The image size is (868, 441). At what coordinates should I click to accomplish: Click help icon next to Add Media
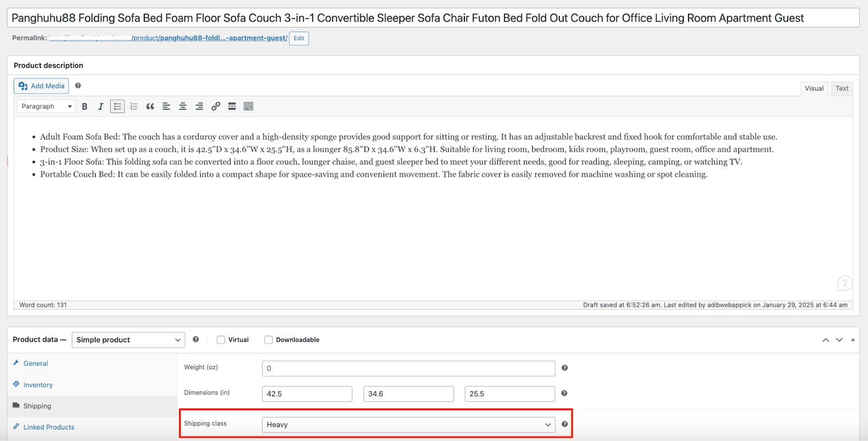78,86
